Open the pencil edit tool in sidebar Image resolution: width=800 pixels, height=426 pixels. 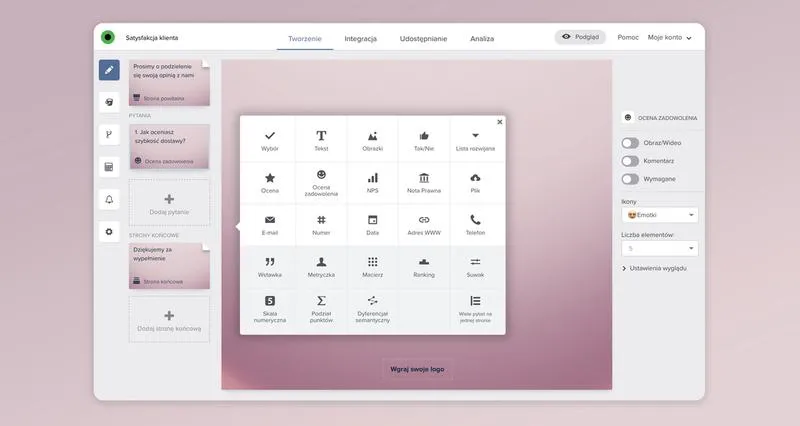click(109, 70)
